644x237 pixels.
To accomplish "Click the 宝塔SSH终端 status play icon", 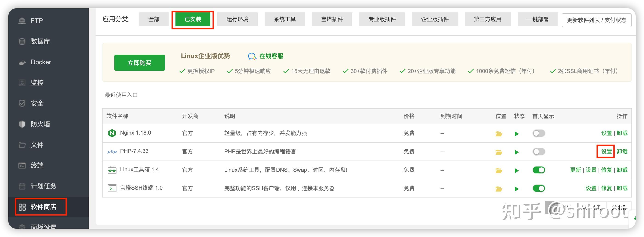I will (x=517, y=189).
